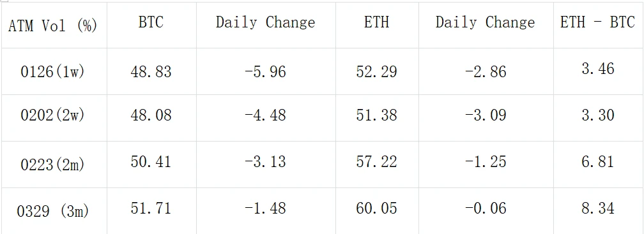The image size is (644, 234).
Task: Click the BTC value 48.83
Action: (151, 72)
